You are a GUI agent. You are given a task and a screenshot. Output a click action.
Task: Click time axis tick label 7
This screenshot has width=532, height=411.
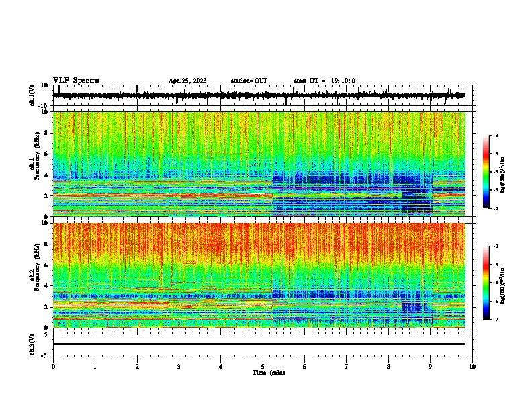[x=347, y=367]
